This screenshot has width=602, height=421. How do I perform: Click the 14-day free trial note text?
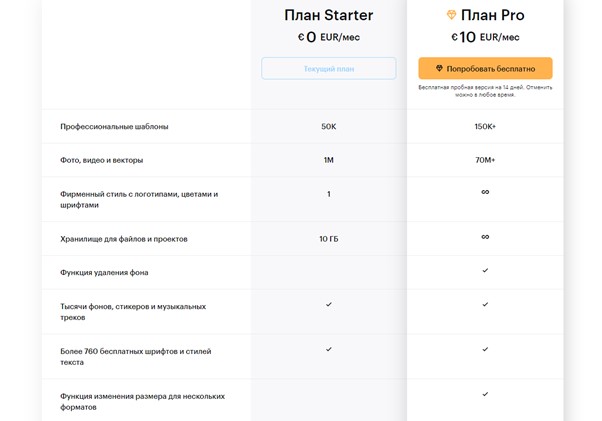[x=485, y=91]
